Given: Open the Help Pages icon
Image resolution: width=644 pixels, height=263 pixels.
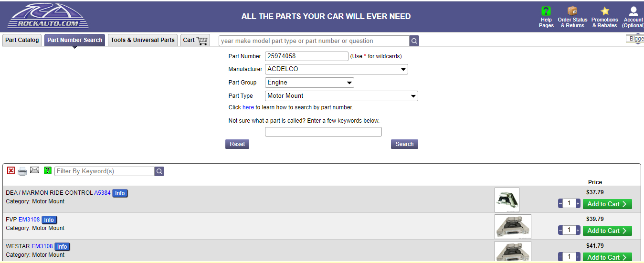Looking at the screenshot, I should [x=546, y=11].
